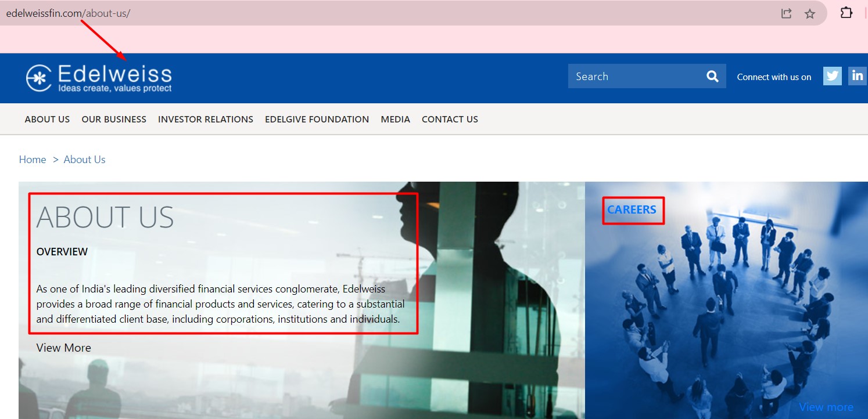868x419 pixels.
Task: Click View More under the overview text
Action: 64,348
